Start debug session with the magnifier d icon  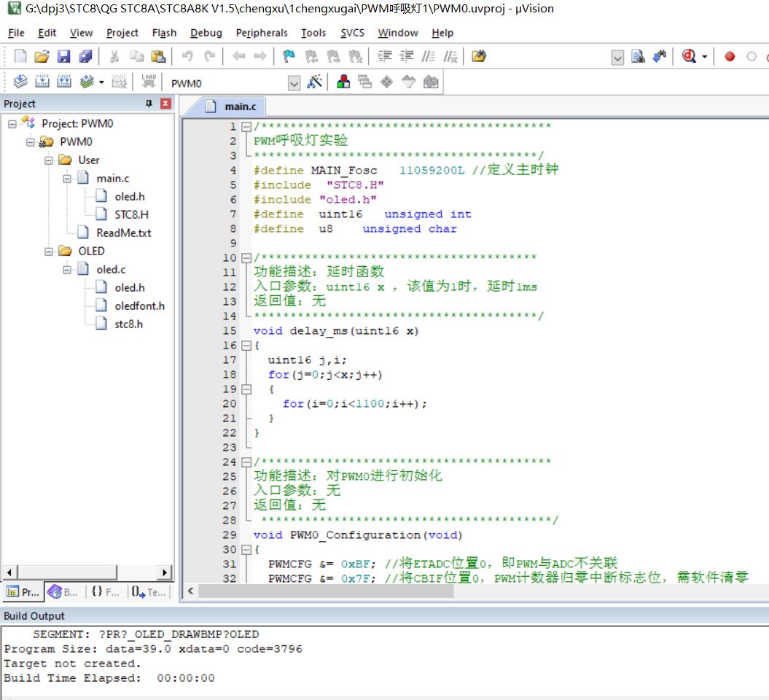(689, 56)
